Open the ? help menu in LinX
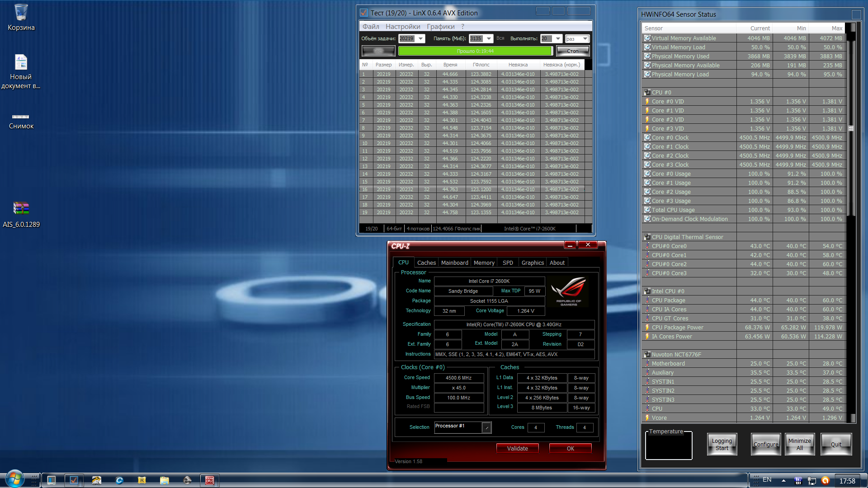 [x=462, y=27]
